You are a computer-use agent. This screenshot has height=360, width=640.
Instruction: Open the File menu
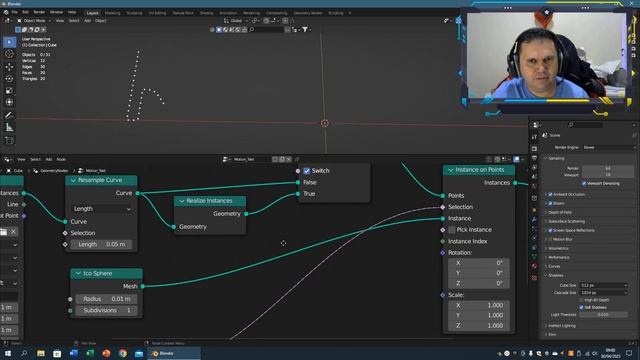[x=15, y=12]
